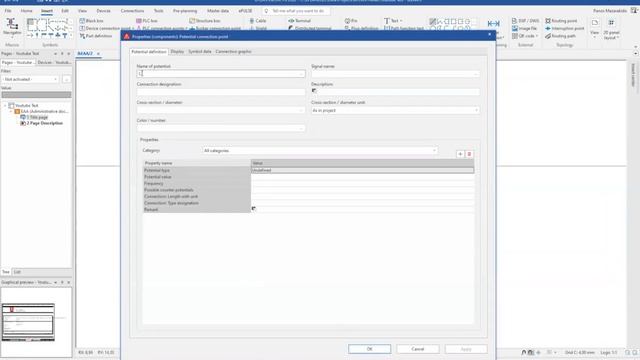Open the Filter Not activated dropdown
640x360 pixels.
click(56, 79)
